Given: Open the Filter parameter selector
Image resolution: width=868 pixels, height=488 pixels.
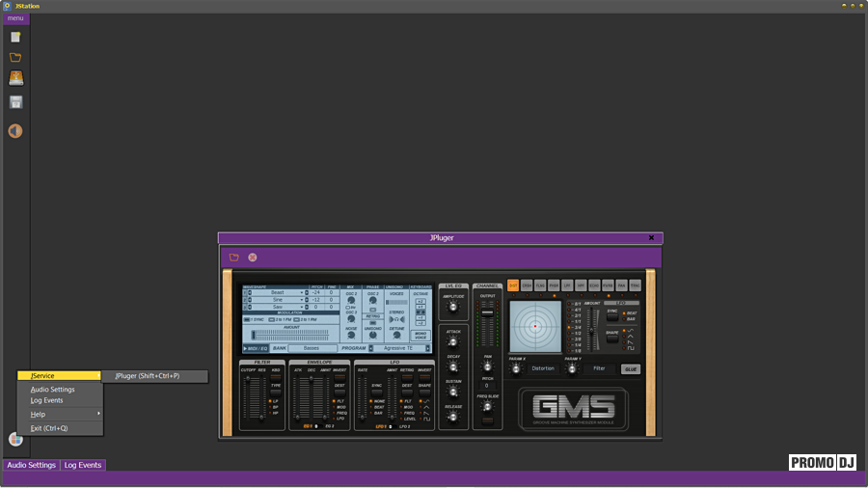Looking at the screenshot, I should click(x=600, y=368).
